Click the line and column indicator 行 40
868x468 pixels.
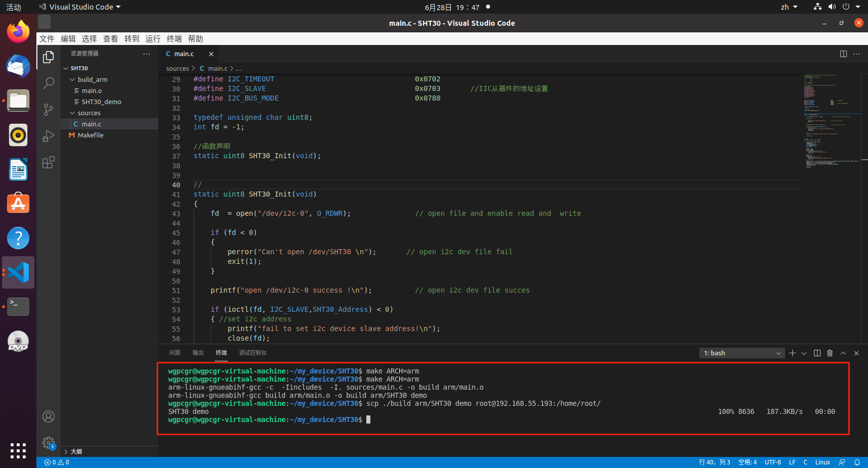point(714,462)
